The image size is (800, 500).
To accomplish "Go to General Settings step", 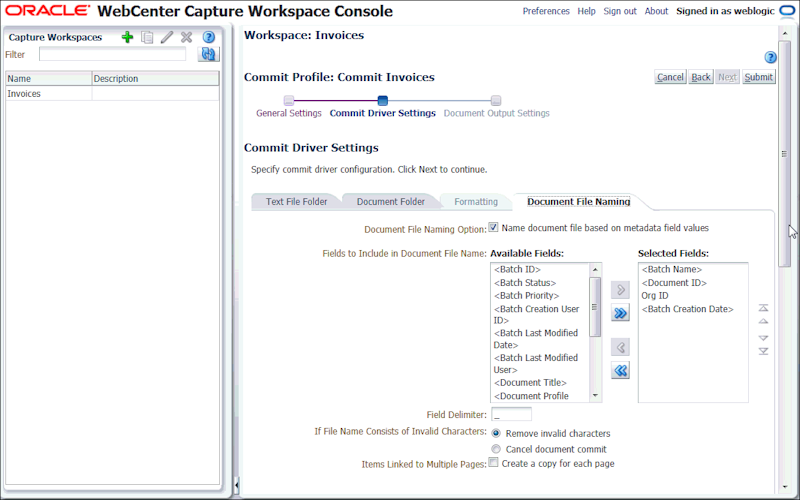I will click(x=289, y=113).
